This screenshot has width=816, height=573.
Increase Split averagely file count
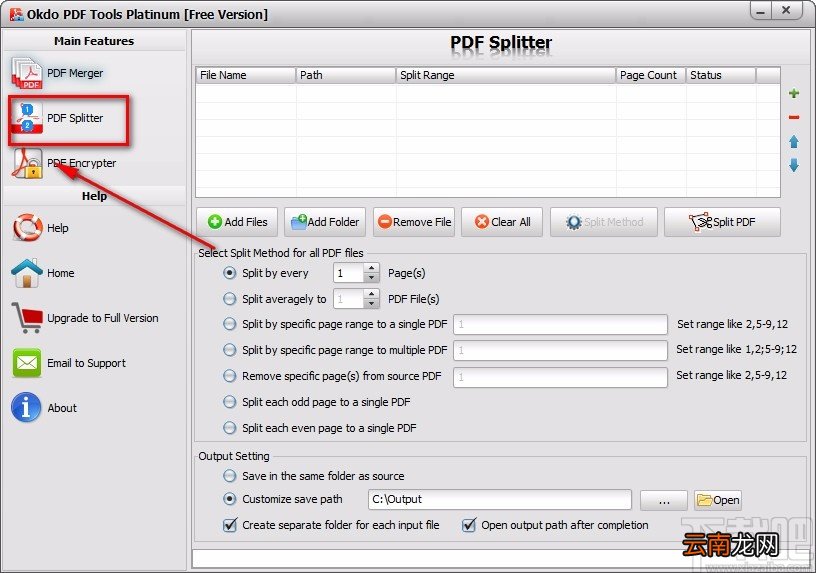371,294
